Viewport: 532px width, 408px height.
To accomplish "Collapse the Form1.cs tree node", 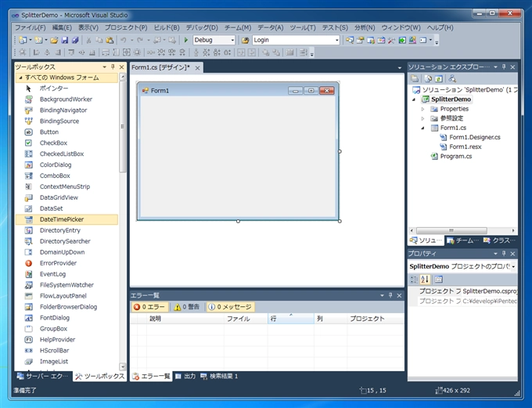I will 423,128.
